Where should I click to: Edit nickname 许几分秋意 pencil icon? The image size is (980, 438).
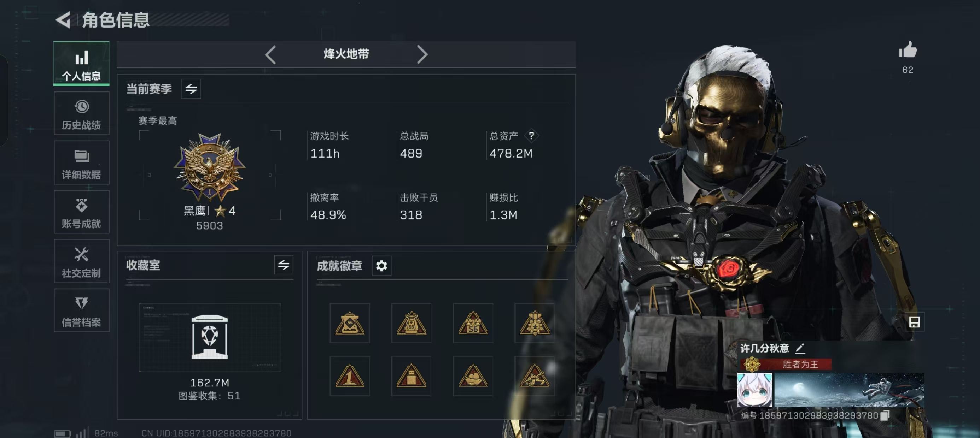pyautogui.click(x=800, y=348)
